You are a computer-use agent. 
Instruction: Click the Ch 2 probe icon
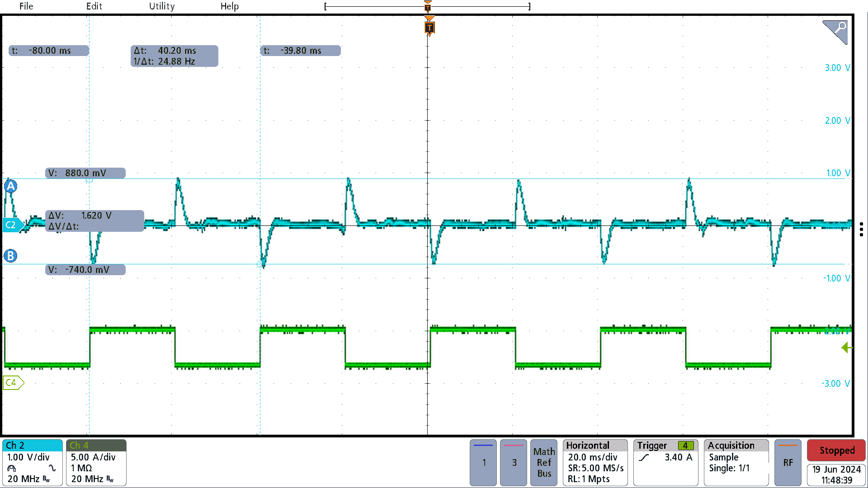point(12,468)
